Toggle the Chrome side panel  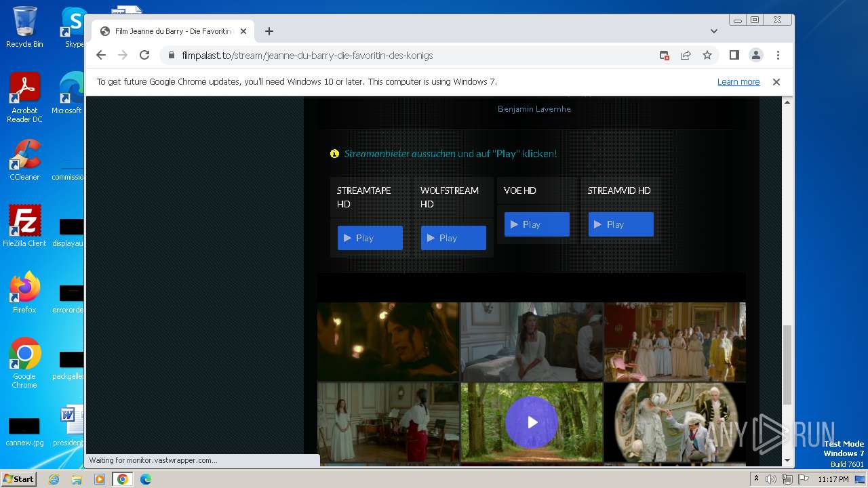(734, 56)
